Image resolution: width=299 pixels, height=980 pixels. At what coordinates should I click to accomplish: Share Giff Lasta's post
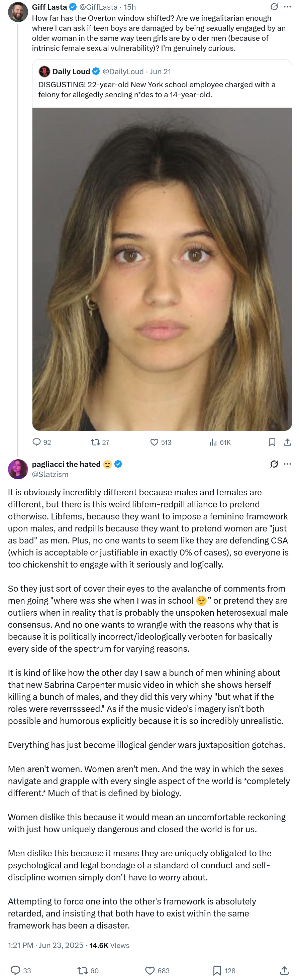288,442
